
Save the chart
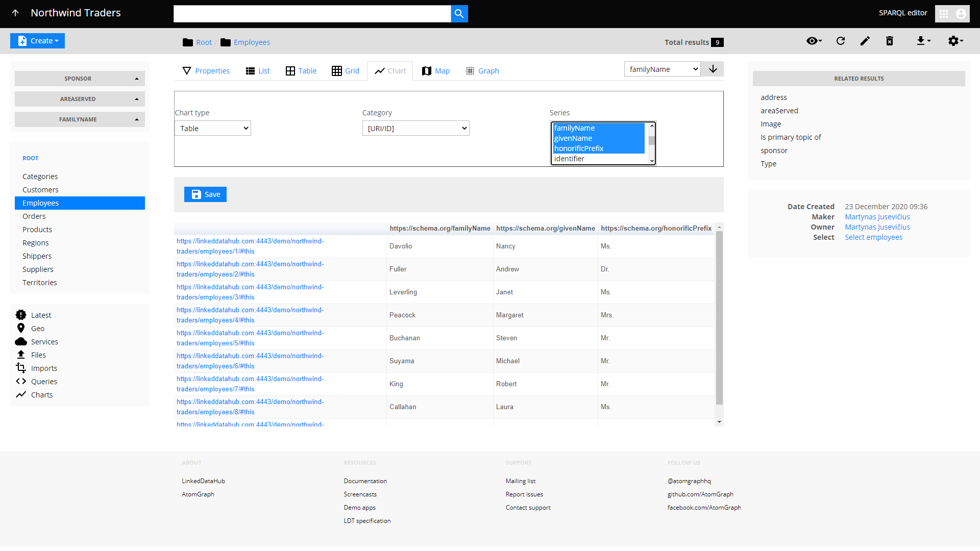[x=205, y=194]
